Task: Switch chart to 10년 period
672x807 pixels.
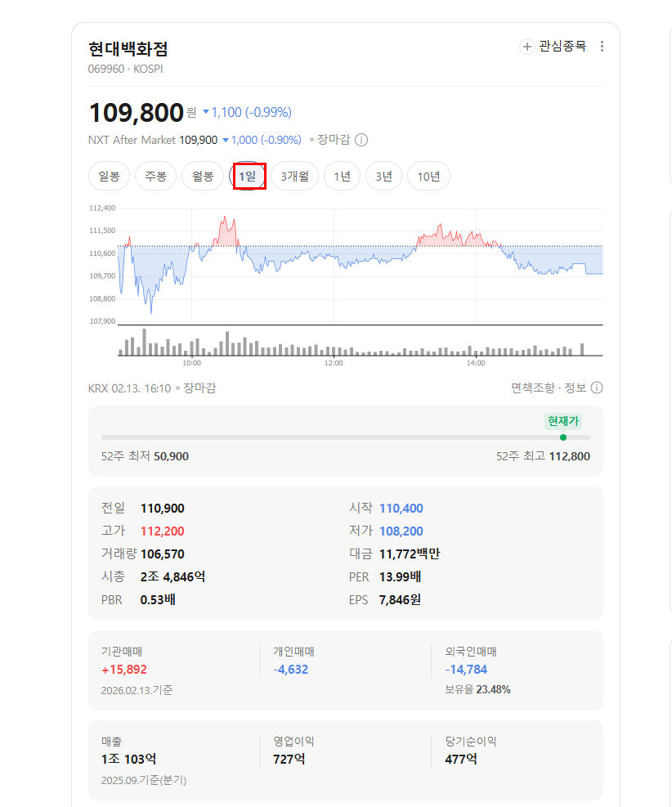Action: point(428,176)
